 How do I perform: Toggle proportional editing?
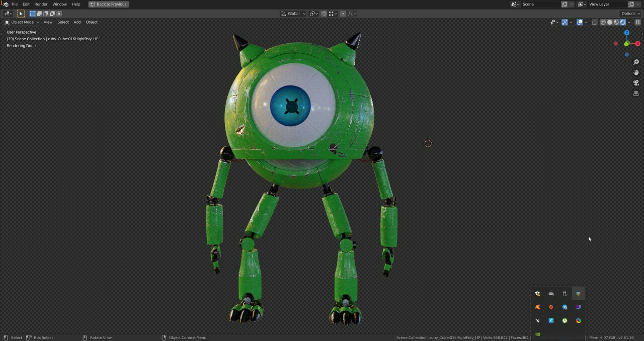click(343, 14)
